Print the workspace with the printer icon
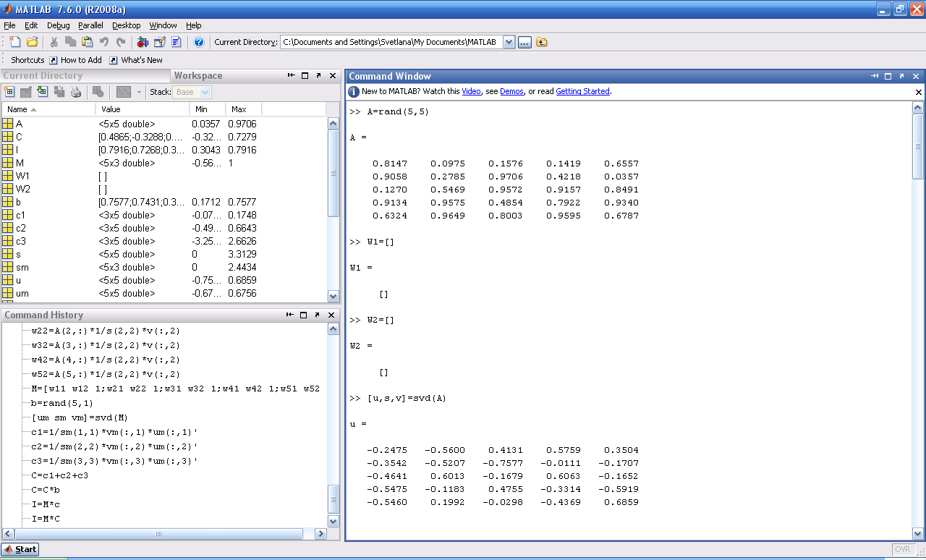 (x=75, y=92)
